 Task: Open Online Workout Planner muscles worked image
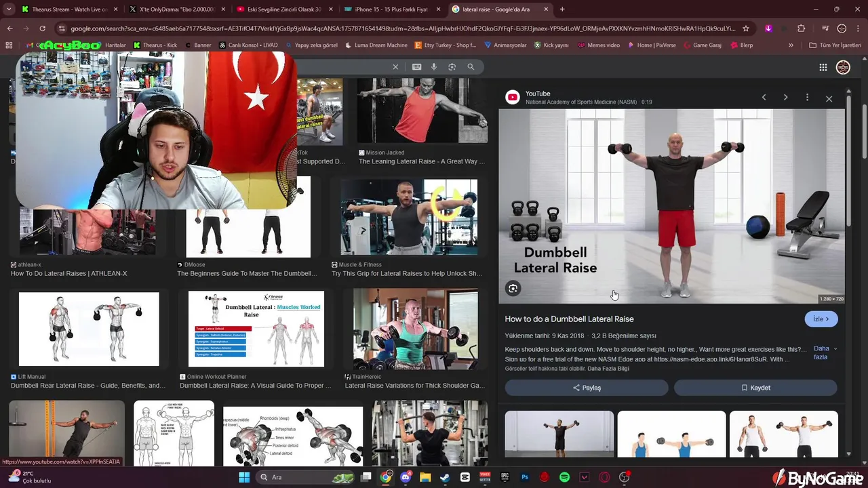point(256,329)
